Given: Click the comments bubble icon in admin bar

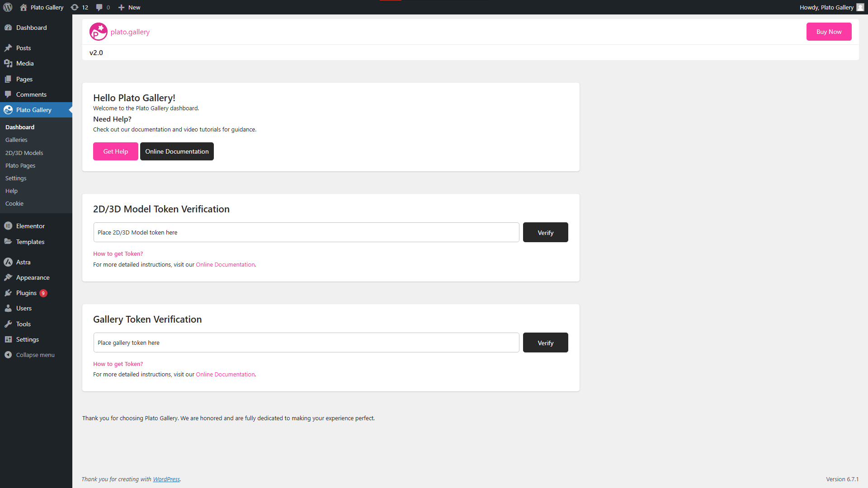Looking at the screenshot, I should [x=99, y=7].
